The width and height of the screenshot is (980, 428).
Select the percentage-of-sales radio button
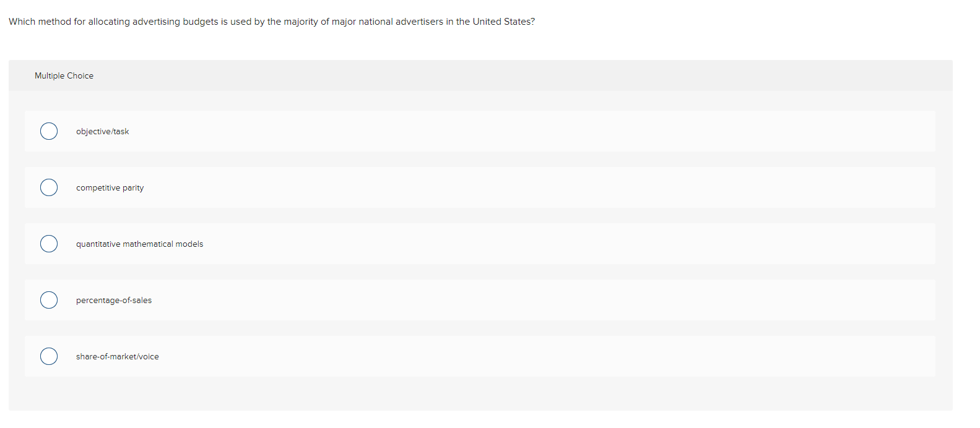pyautogui.click(x=49, y=300)
